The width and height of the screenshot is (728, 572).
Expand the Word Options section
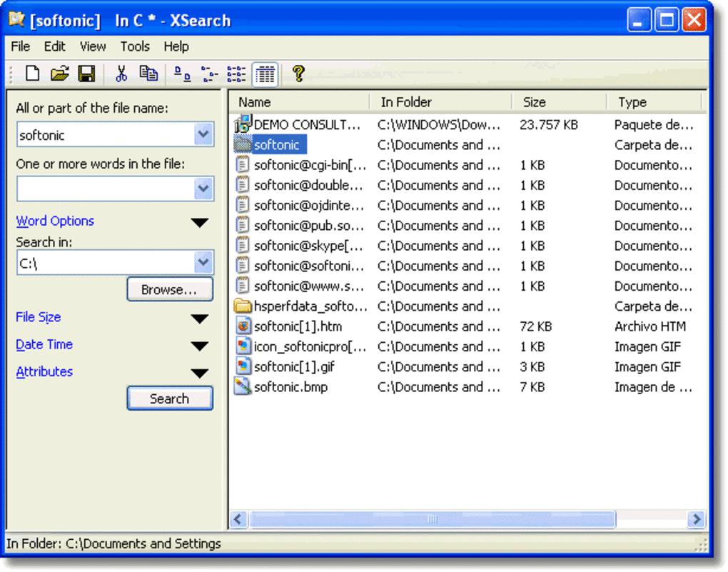point(200,221)
